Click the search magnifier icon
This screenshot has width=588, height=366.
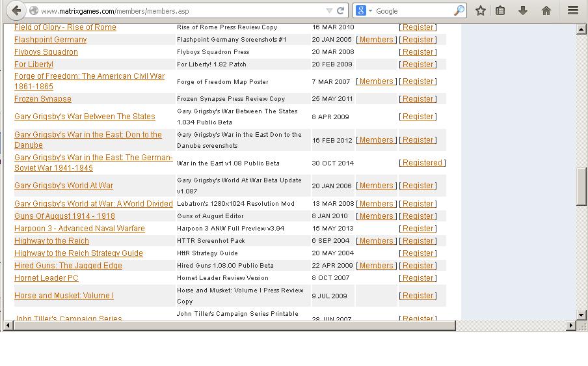(x=459, y=10)
